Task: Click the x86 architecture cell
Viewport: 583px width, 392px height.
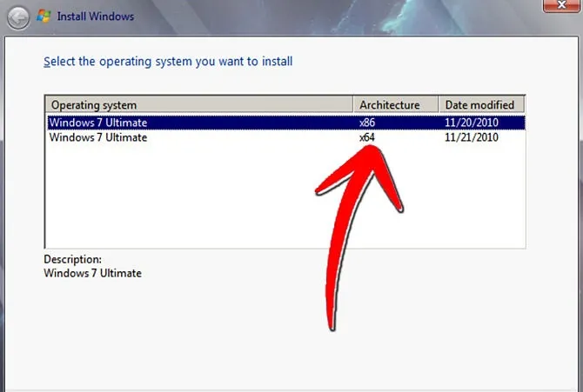Action: [x=367, y=123]
